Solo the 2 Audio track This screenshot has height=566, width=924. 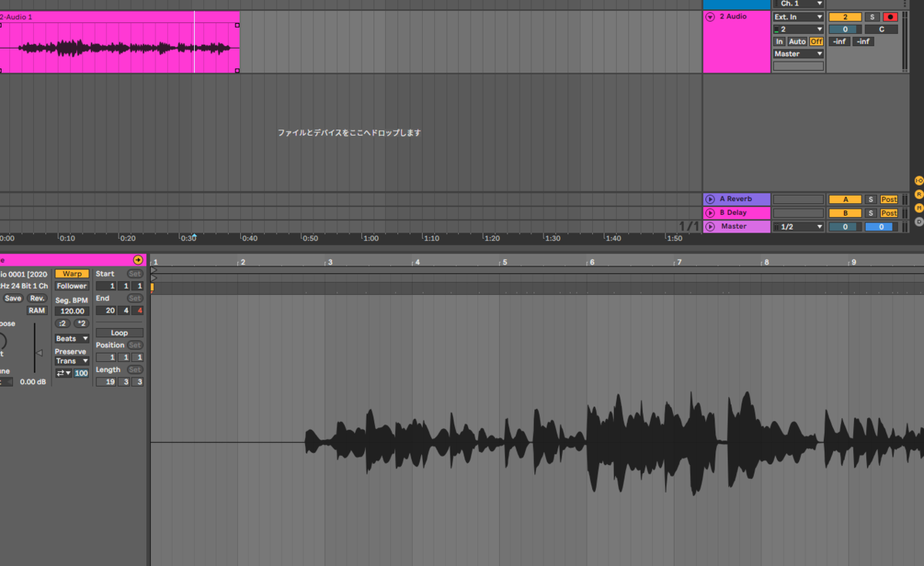[872, 17]
